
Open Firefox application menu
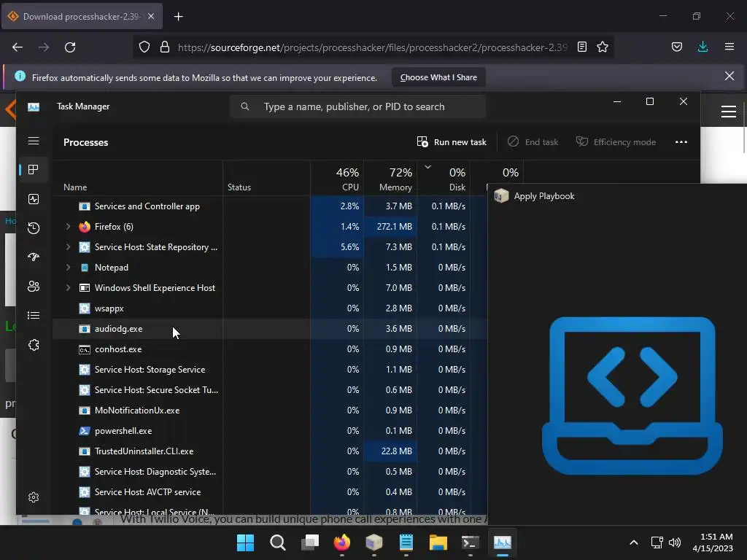[729, 47]
